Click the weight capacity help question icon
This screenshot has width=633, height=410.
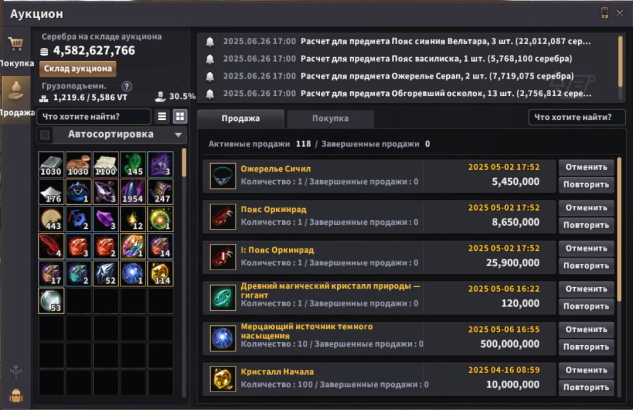126,86
